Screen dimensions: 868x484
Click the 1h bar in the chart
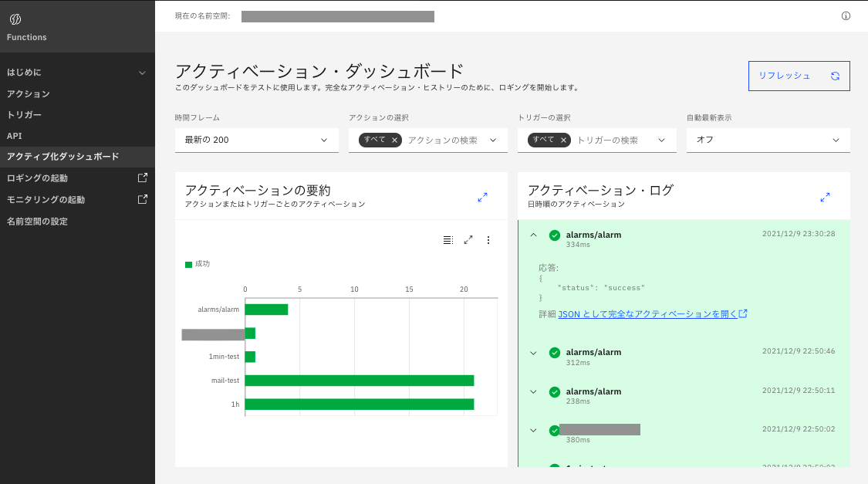(x=360, y=404)
